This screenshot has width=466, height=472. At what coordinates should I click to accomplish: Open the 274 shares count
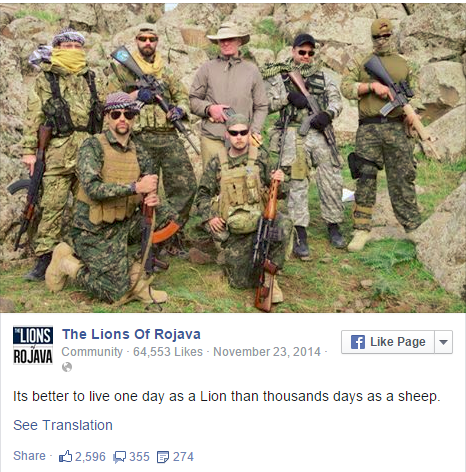click(x=183, y=457)
